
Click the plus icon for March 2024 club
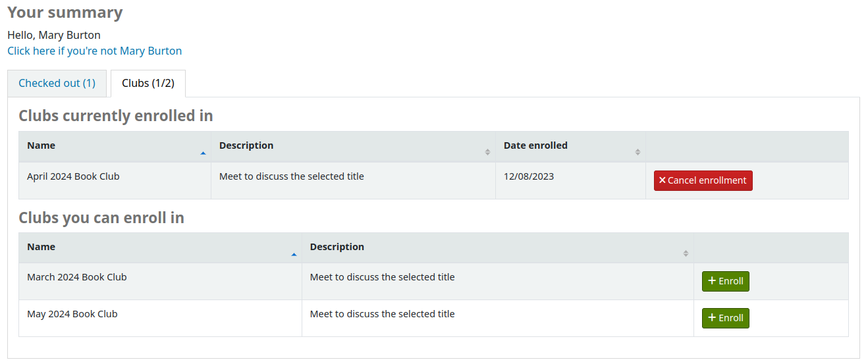[711, 281]
